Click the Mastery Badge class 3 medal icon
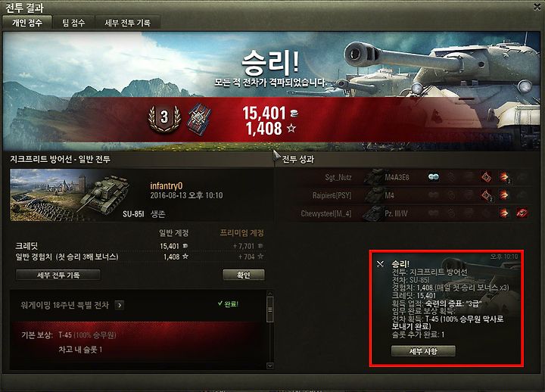Viewport: 545px width, 392px height. point(164,118)
